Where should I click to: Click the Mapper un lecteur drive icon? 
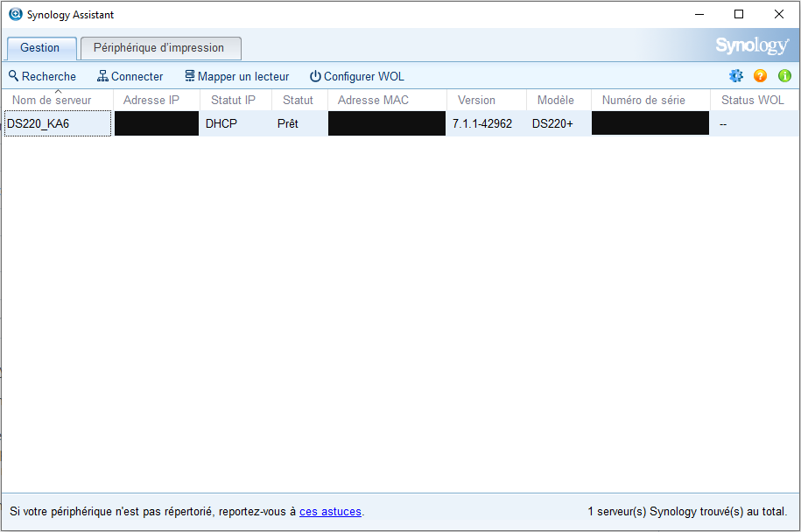[189, 76]
